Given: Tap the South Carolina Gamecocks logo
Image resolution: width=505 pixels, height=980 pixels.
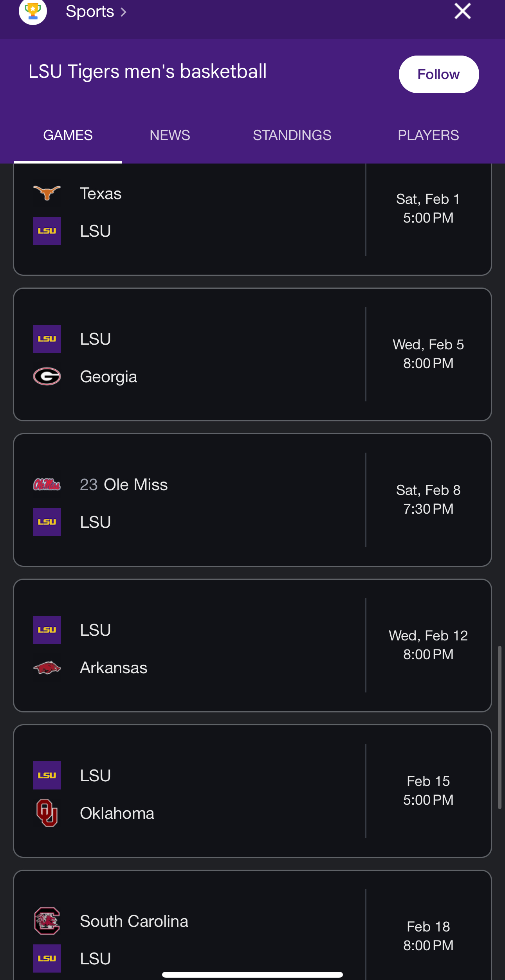Looking at the screenshot, I should click(47, 921).
